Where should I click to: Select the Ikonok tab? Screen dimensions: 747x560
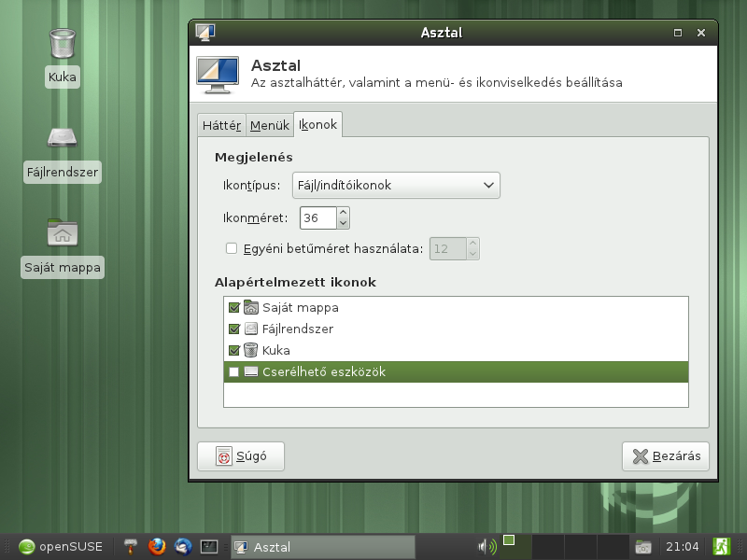click(317, 124)
